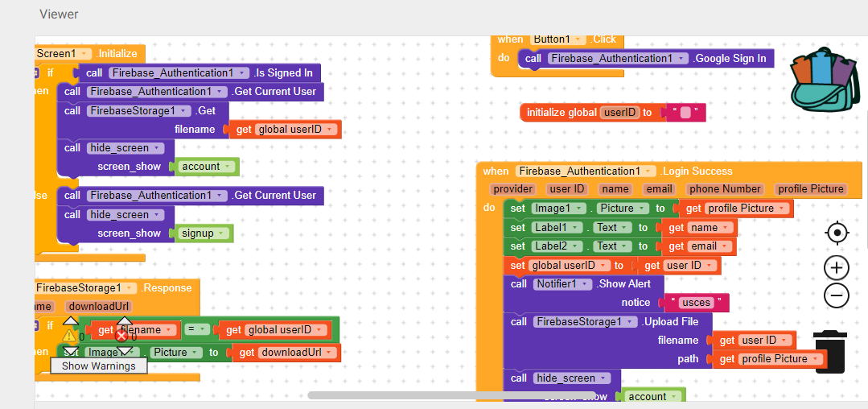The height and width of the screenshot is (409, 868).
Task: Open the Notifier1 component dropdown
Action: click(586, 284)
